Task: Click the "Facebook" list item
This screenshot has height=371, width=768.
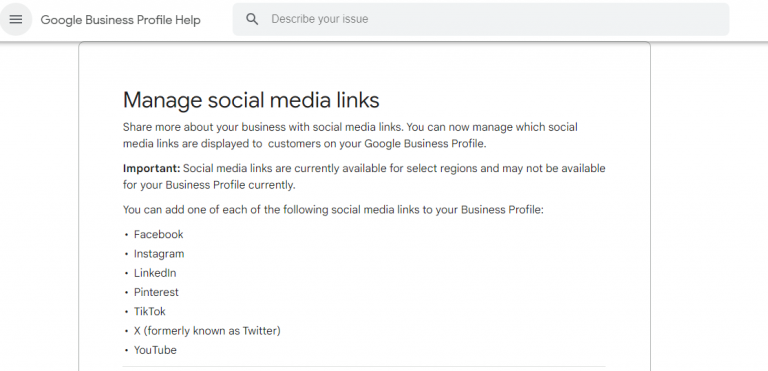Action: (x=158, y=234)
